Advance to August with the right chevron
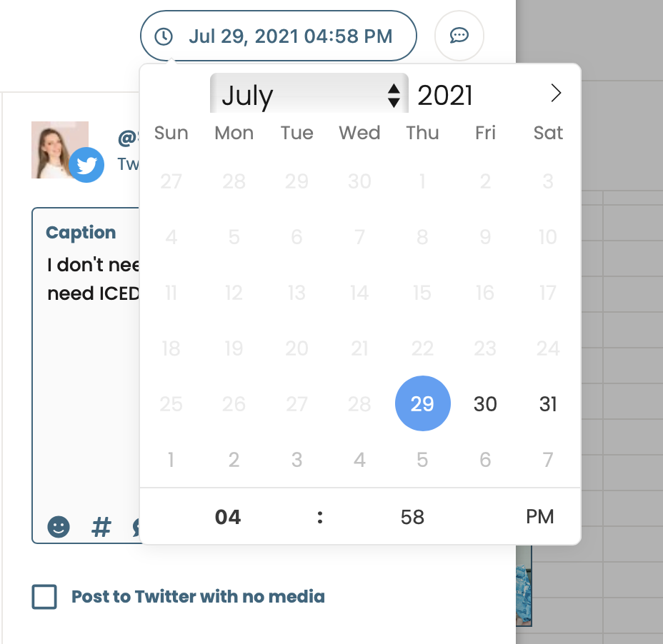The width and height of the screenshot is (663, 644). 557,94
